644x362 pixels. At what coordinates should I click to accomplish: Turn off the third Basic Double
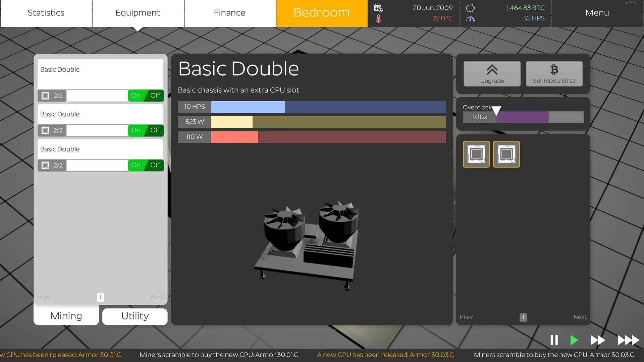pyautogui.click(x=155, y=165)
